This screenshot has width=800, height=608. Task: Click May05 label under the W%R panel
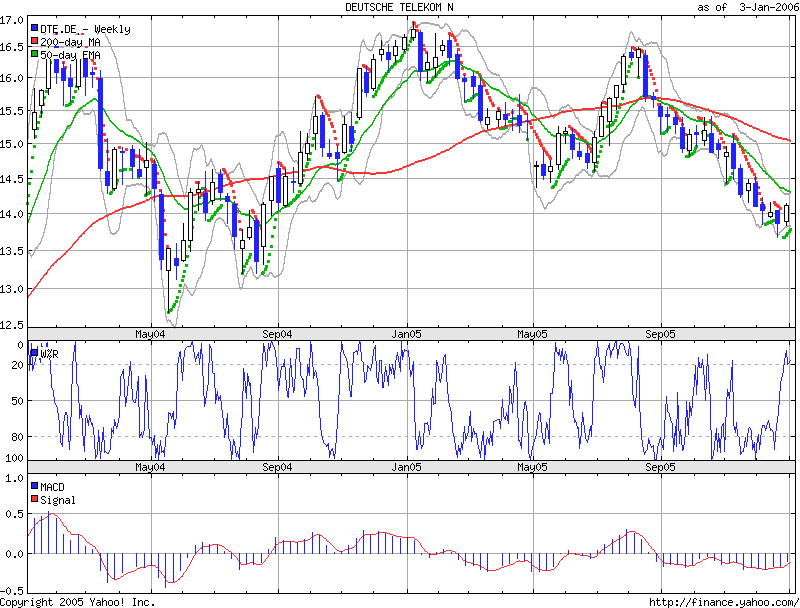tap(532, 467)
